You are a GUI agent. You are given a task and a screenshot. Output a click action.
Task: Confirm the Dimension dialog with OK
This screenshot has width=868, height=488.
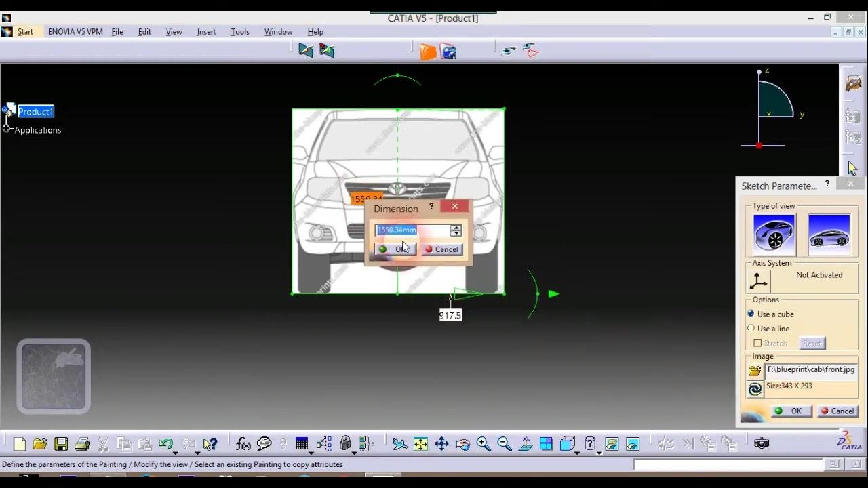pyautogui.click(x=395, y=249)
